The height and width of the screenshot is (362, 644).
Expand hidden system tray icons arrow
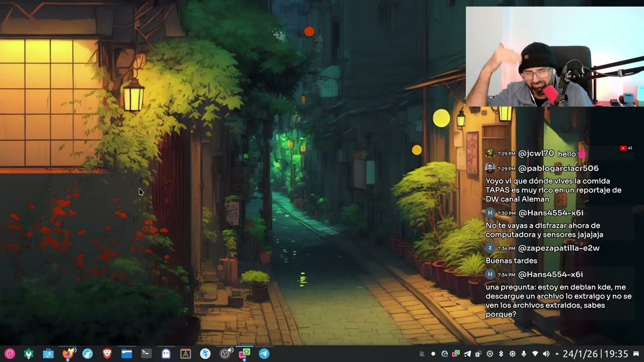[x=557, y=354]
